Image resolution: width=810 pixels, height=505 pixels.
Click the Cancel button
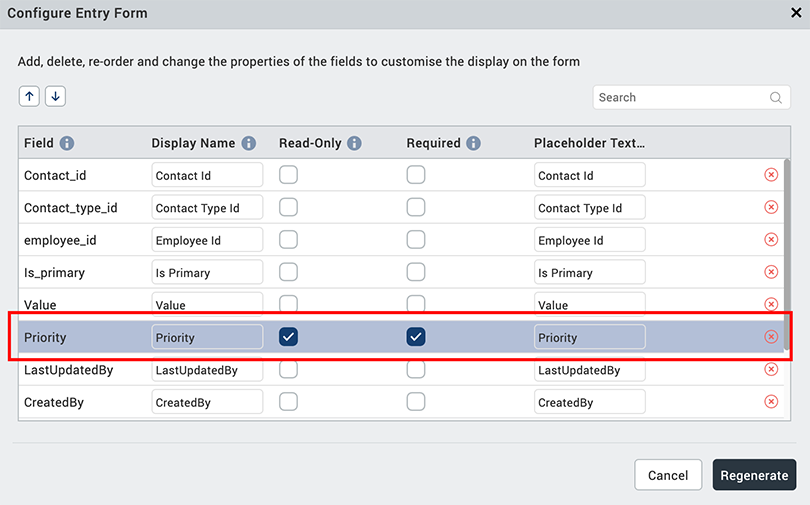click(x=668, y=475)
